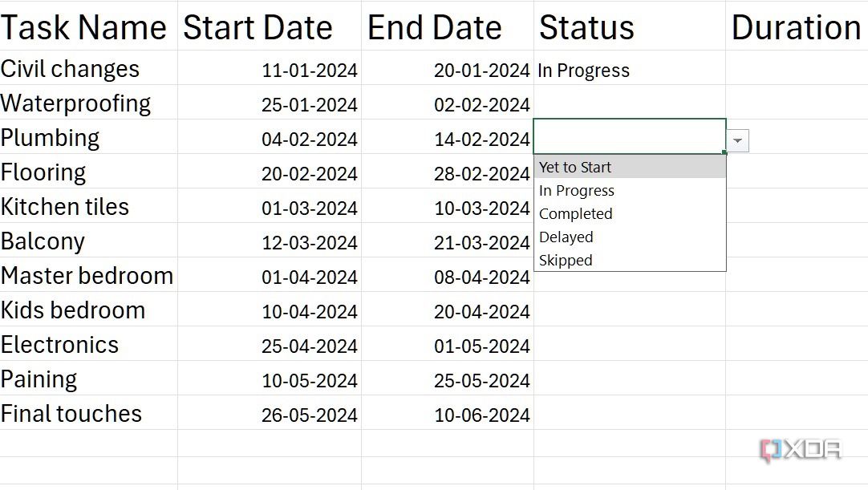Choose 'Completed' from the status options

click(575, 213)
